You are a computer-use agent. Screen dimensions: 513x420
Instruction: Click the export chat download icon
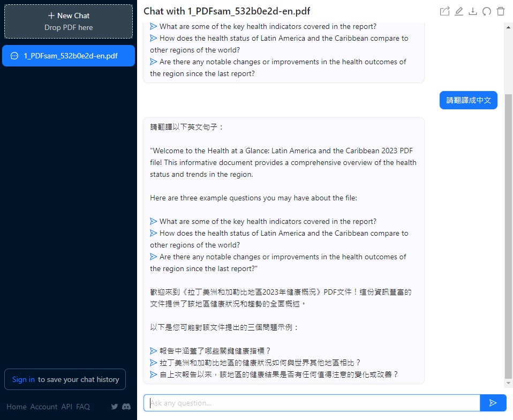click(473, 11)
